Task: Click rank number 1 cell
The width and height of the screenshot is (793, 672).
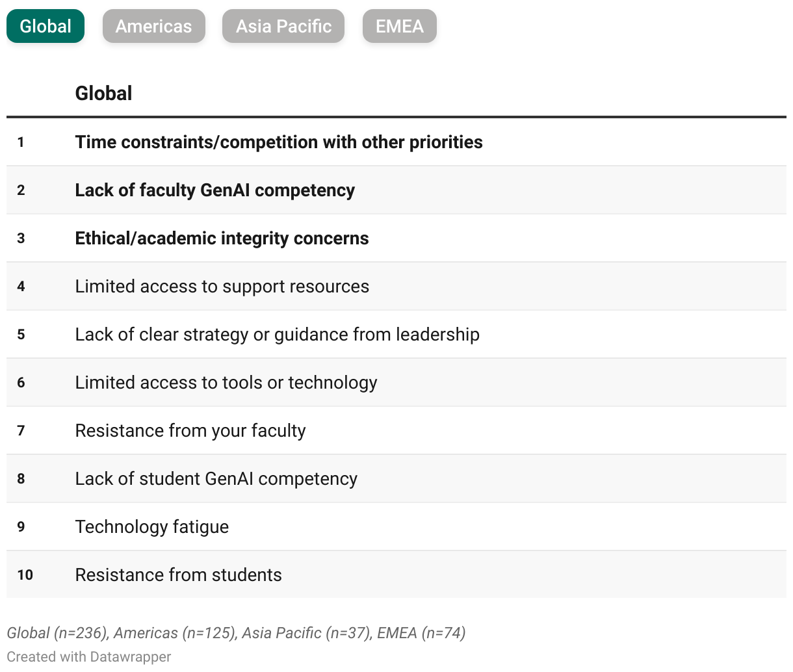Action: [x=21, y=142]
